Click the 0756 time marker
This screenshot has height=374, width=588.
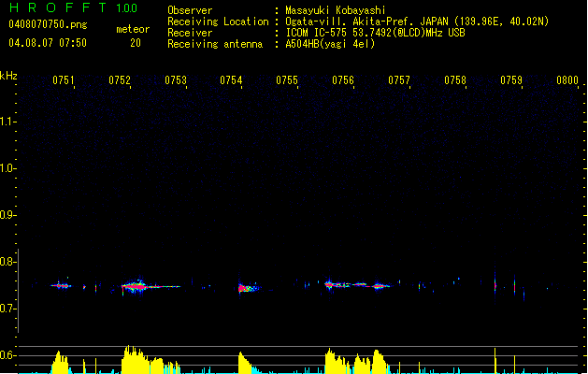click(x=343, y=80)
